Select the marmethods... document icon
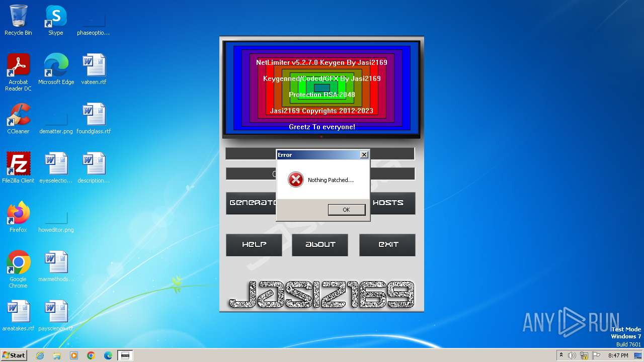The image size is (644, 362). 56,266
